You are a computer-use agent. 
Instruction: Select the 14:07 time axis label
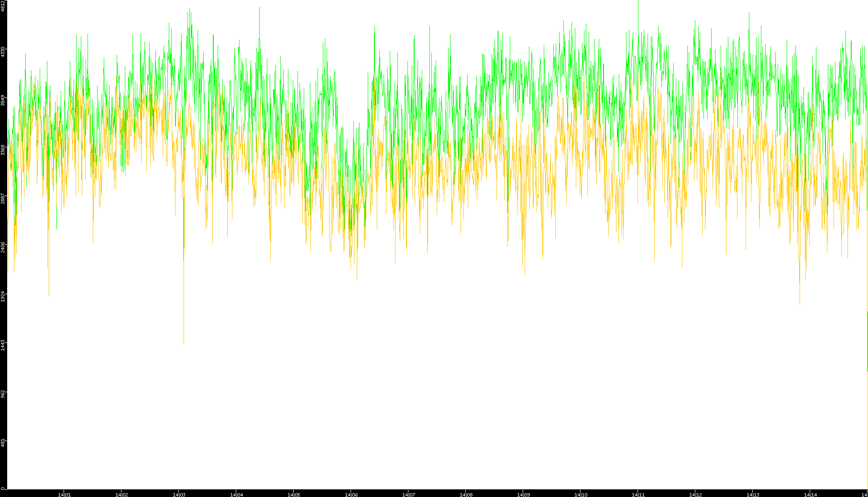click(x=408, y=494)
